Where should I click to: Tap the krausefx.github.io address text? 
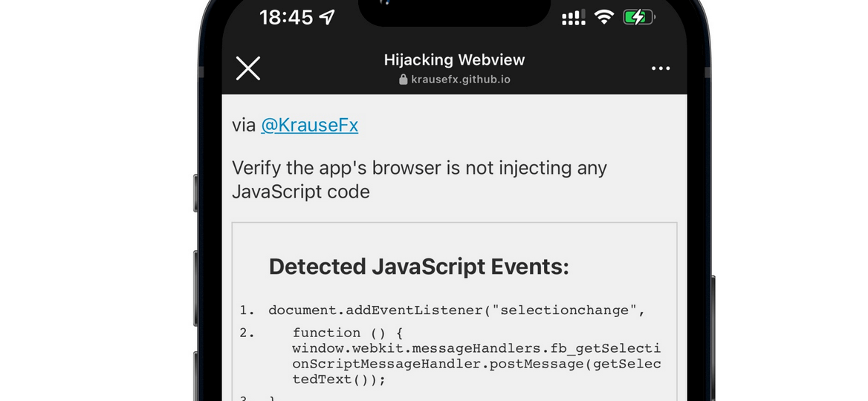point(461,79)
